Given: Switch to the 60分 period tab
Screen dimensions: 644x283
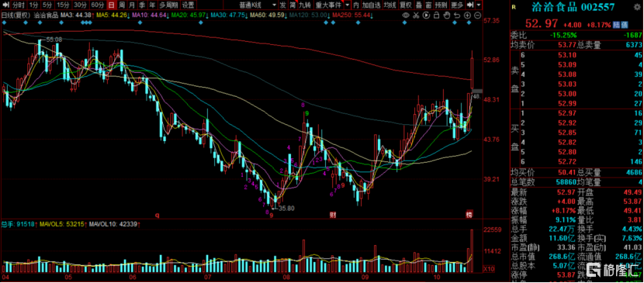Looking at the screenshot, I should (x=97, y=5).
